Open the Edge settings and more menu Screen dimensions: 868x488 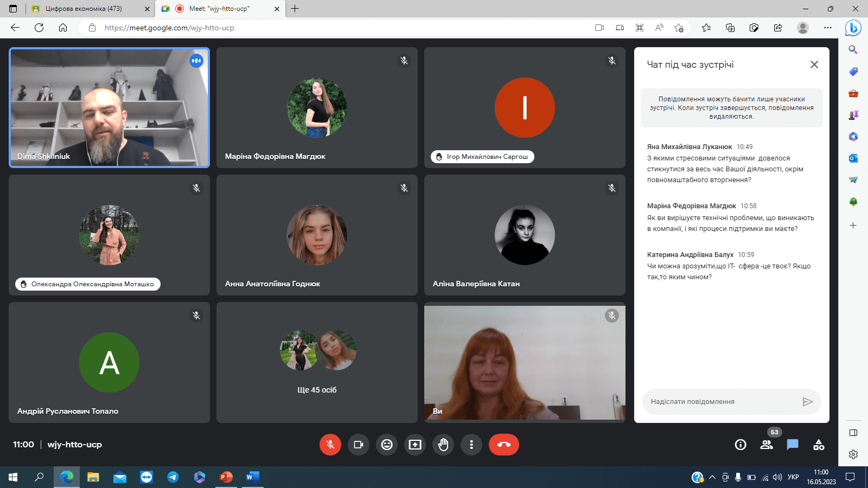pos(827,28)
